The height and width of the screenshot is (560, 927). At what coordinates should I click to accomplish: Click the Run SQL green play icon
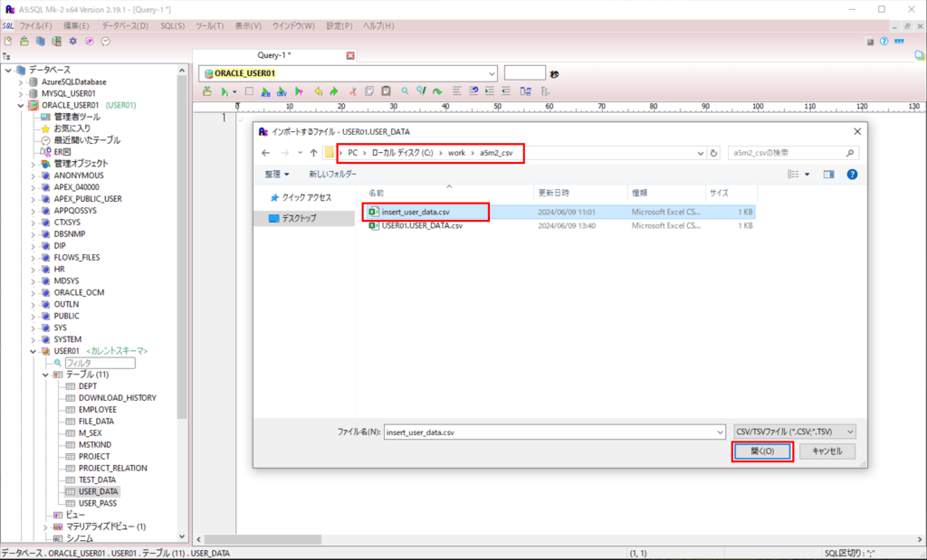[x=225, y=91]
